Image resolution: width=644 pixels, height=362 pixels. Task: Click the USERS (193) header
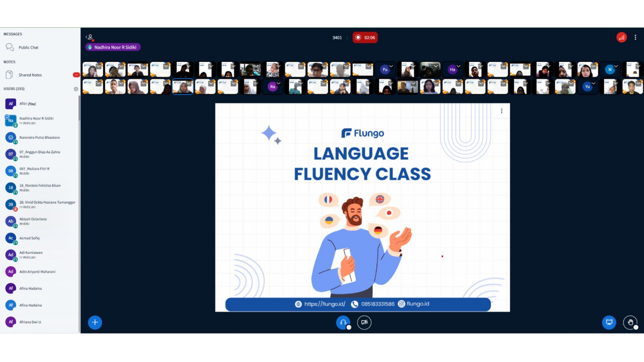click(14, 89)
